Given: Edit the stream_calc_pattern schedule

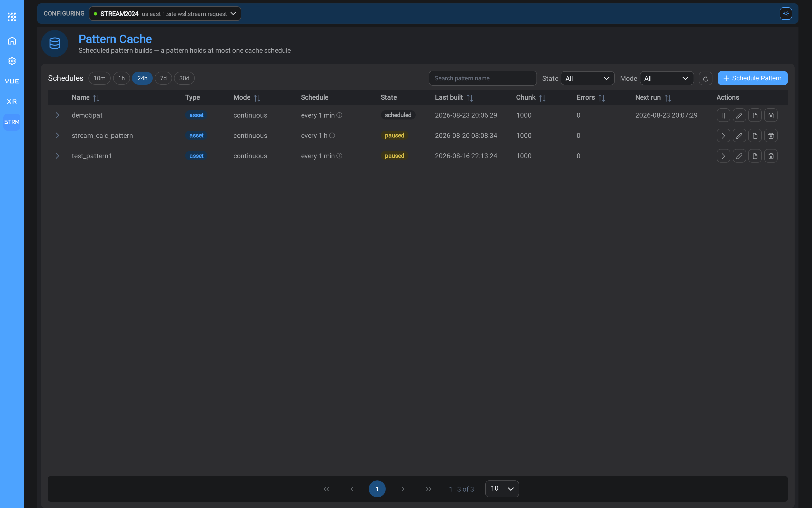Looking at the screenshot, I should point(739,136).
